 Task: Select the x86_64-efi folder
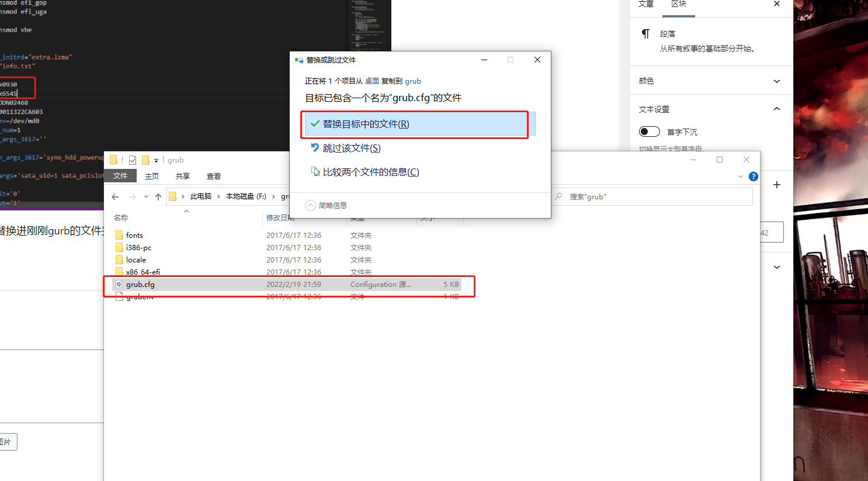(143, 272)
